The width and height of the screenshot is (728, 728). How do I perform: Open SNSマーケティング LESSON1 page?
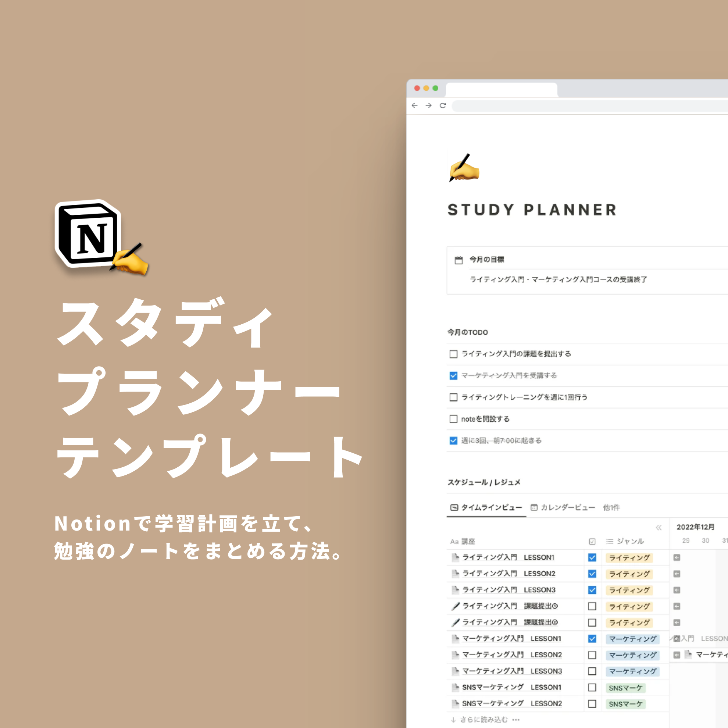tap(512, 688)
